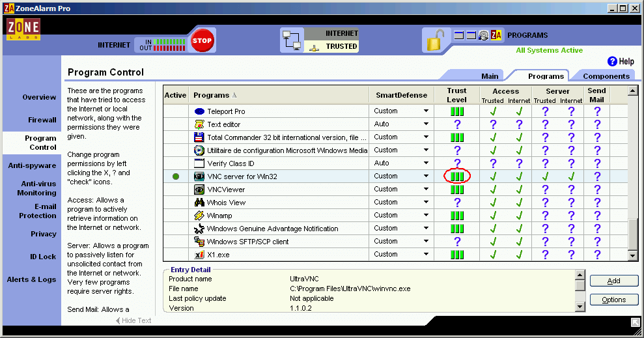
Task: Click the Whois View binoculars icon
Action: [199, 203]
